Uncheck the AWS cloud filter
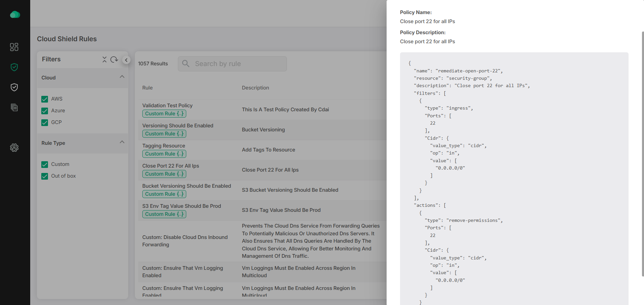This screenshot has height=305, width=644. [45, 99]
